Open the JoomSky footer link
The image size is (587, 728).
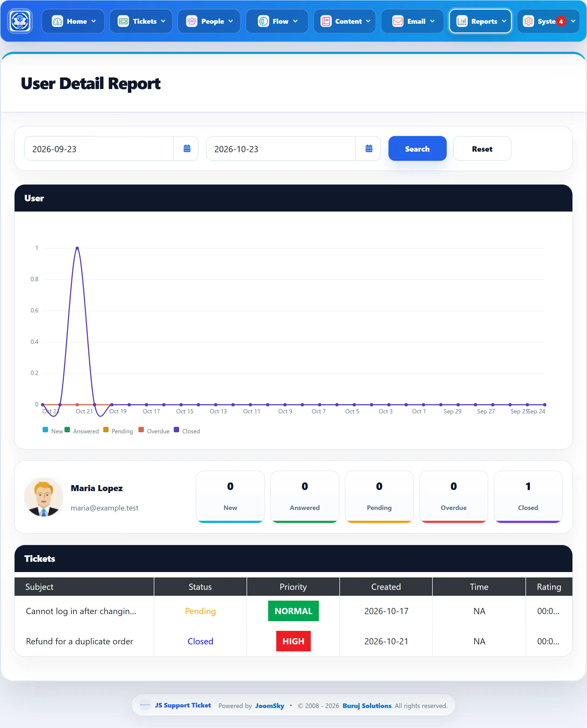pyautogui.click(x=269, y=705)
